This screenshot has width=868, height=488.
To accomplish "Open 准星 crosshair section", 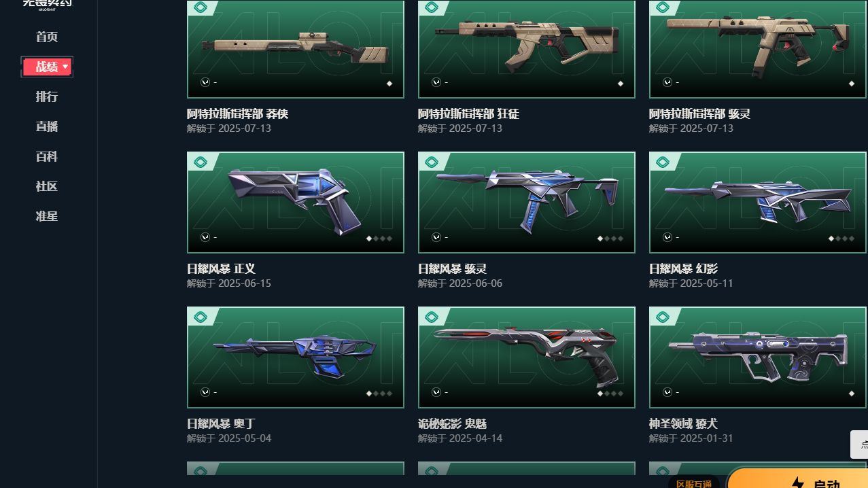I will pyautogui.click(x=47, y=216).
